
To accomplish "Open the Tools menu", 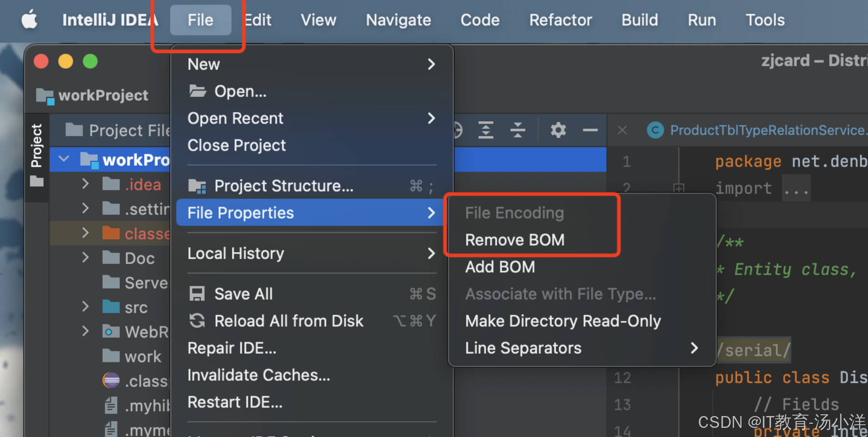I will click(x=765, y=20).
